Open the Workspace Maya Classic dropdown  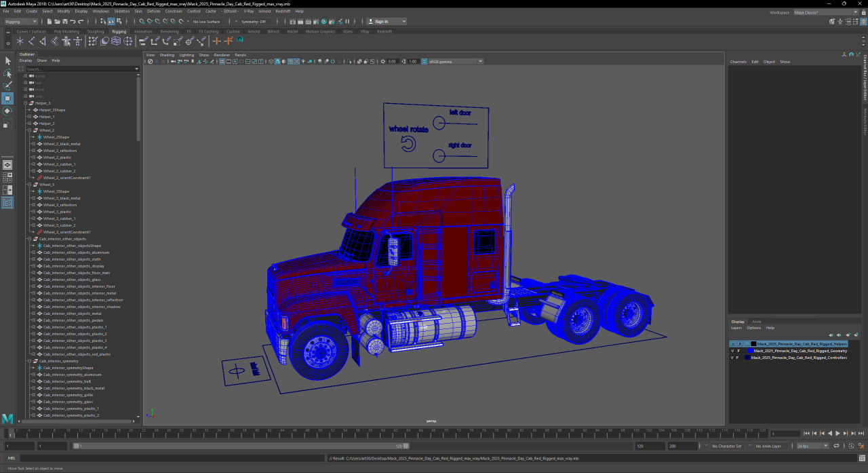tap(826, 12)
